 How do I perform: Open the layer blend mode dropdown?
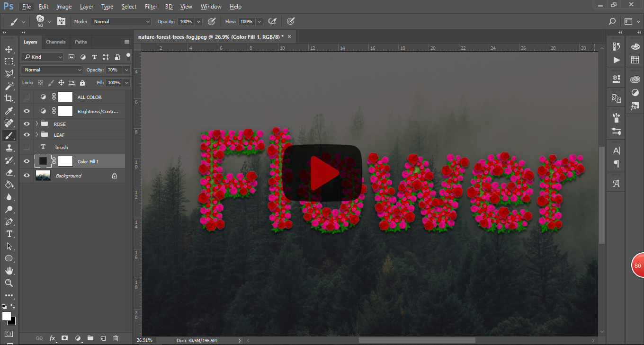click(52, 70)
